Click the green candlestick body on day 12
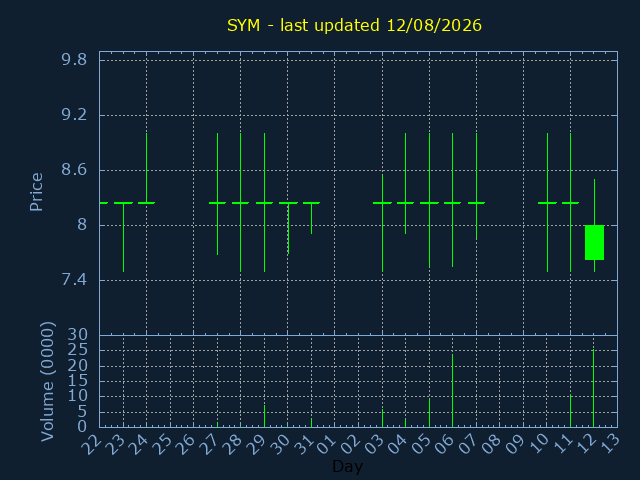This screenshot has width=640, height=480. click(594, 242)
